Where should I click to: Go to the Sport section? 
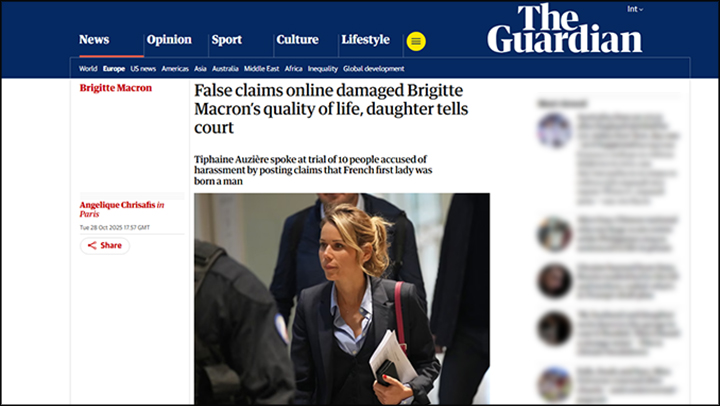coord(226,40)
